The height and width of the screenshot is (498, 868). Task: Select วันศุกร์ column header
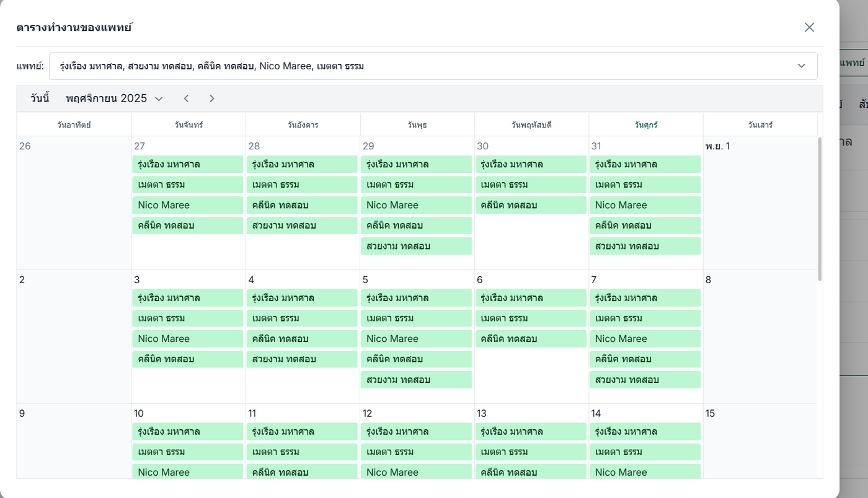pos(645,124)
